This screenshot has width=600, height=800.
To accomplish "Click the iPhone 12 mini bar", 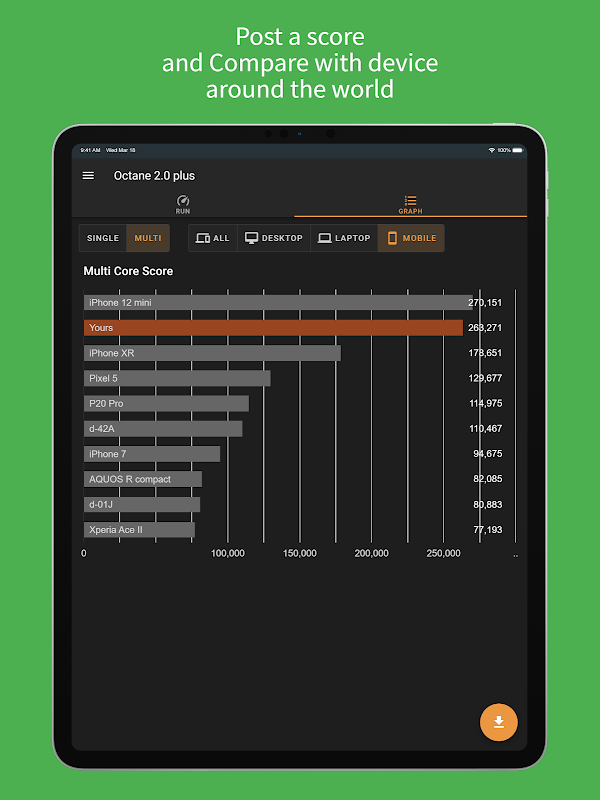I will (278, 303).
